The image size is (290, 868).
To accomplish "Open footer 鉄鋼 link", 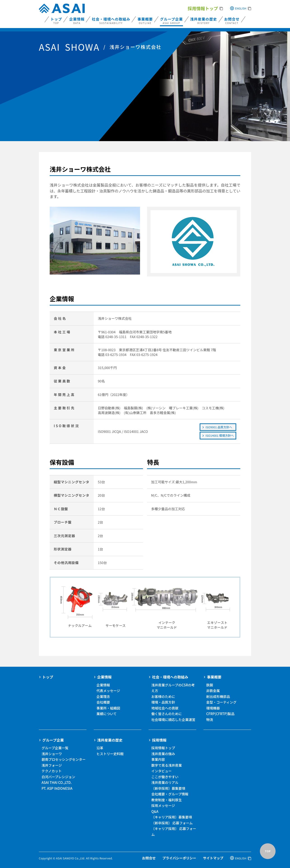I will coord(209,685).
